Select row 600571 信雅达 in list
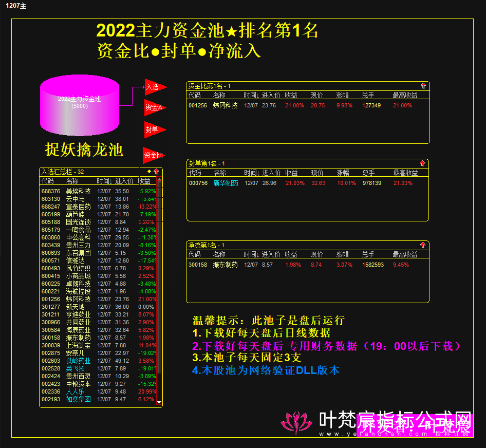 click(99, 261)
